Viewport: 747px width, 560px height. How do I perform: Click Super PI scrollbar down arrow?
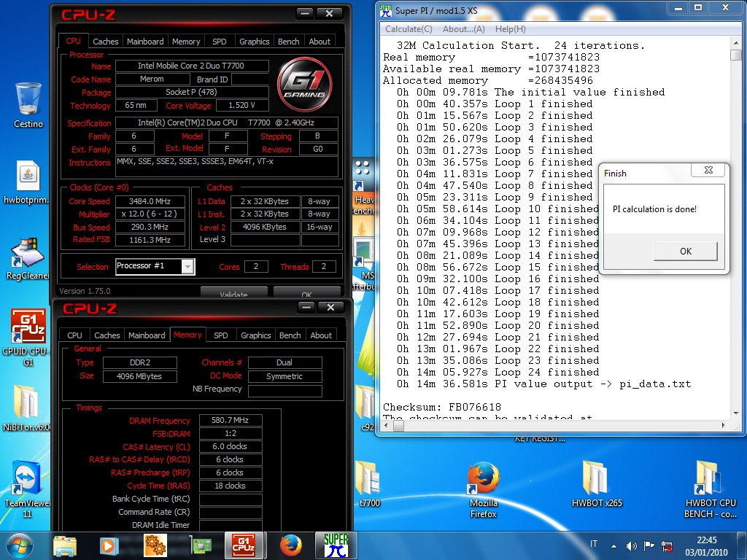[x=735, y=413]
